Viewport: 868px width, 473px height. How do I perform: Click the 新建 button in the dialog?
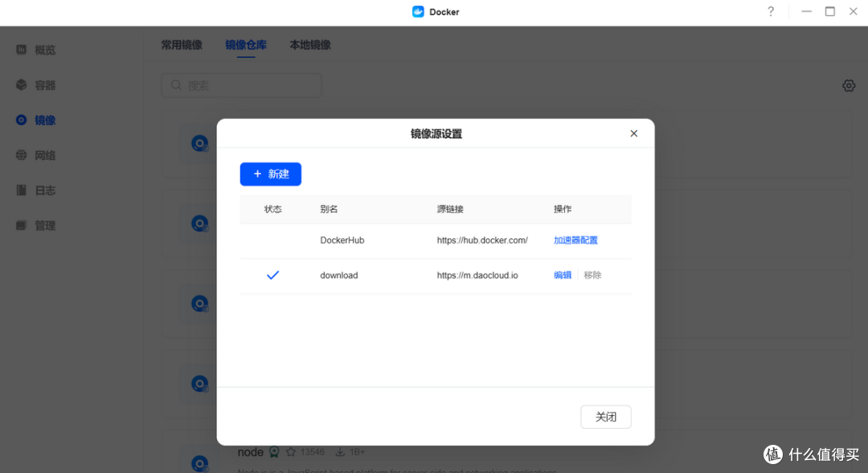click(x=270, y=174)
